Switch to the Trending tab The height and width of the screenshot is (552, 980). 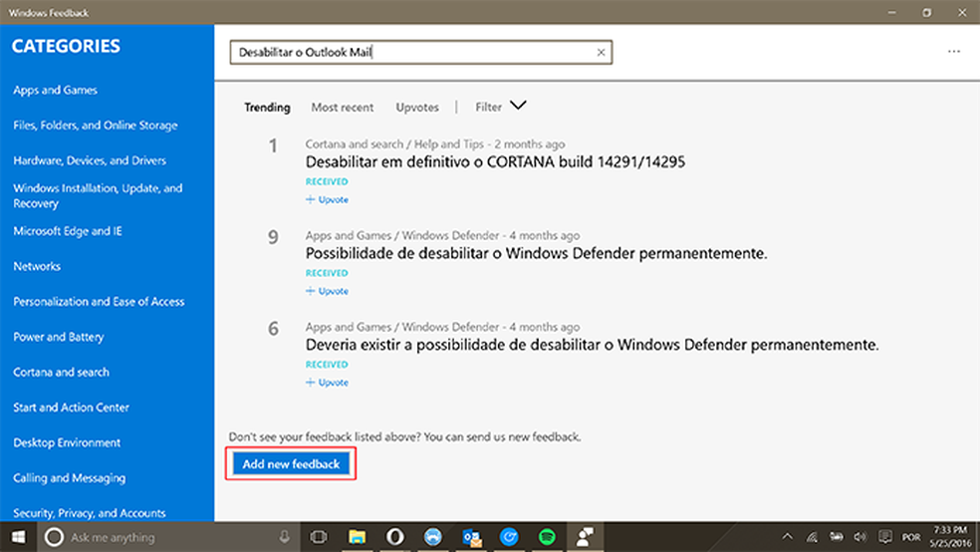267,108
